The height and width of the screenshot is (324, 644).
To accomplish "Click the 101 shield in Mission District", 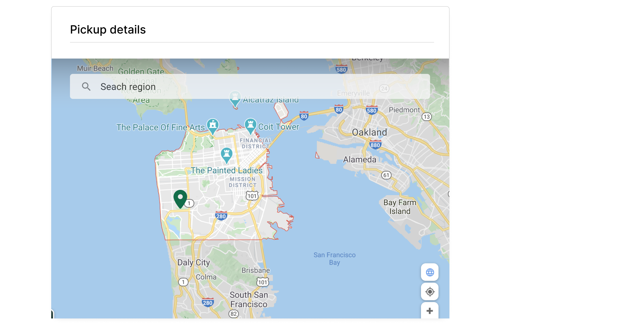I will tap(252, 196).
